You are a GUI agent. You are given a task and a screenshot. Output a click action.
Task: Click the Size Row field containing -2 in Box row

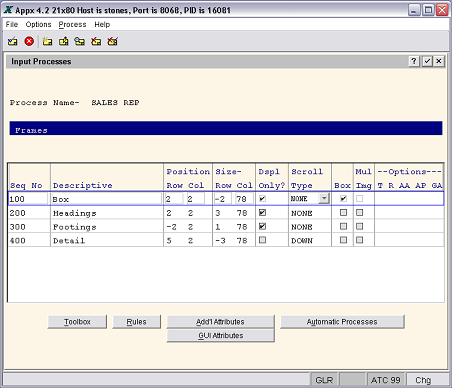coord(222,199)
